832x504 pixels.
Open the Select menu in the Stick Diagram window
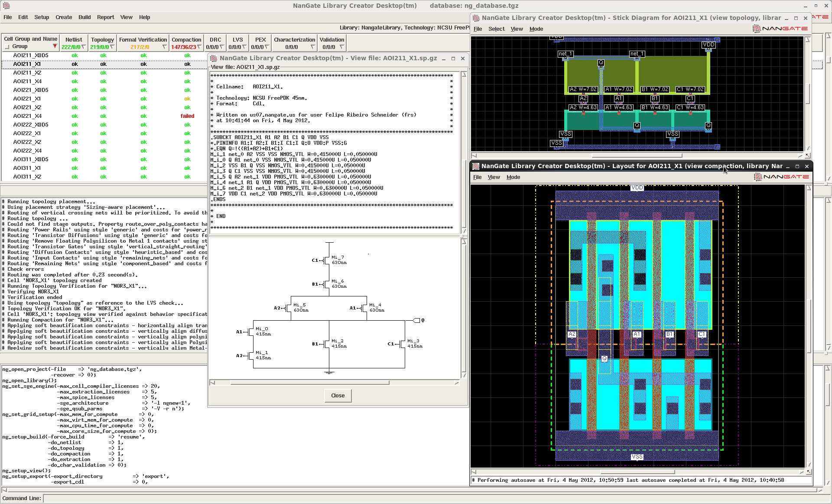[496, 29]
